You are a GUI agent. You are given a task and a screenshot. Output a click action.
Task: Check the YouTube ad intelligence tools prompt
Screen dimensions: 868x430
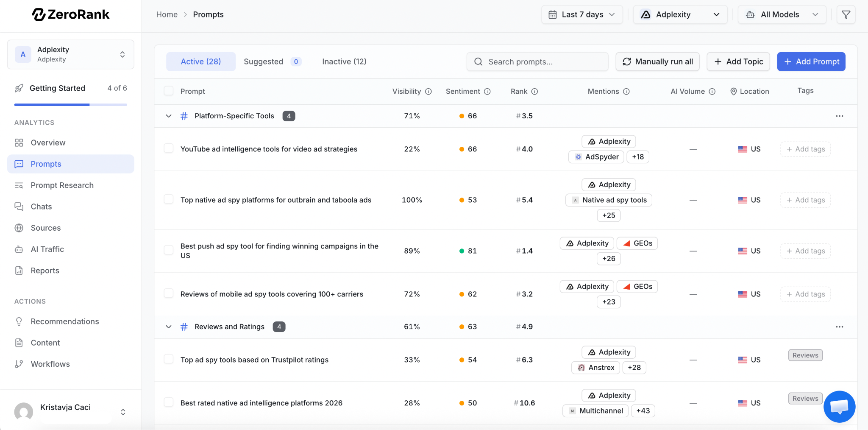pos(169,148)
